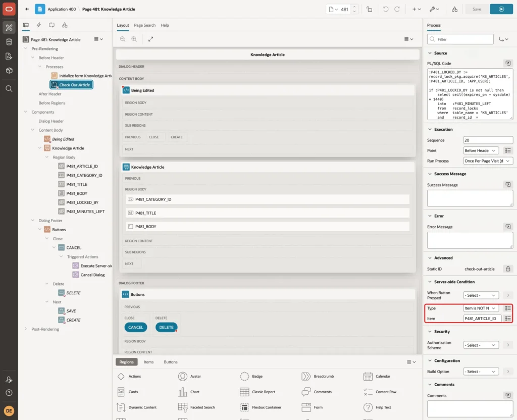This screenshot has width=517, height=420.
Task: Open the Run Process dropdown
Action: click(x=488, y=161)
